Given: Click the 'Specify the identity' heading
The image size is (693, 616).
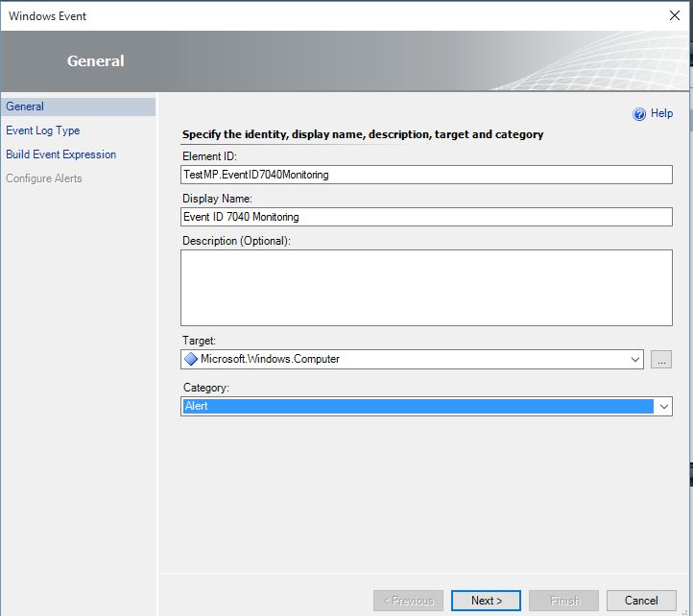Looking at the screenshot, I should 363,134.
